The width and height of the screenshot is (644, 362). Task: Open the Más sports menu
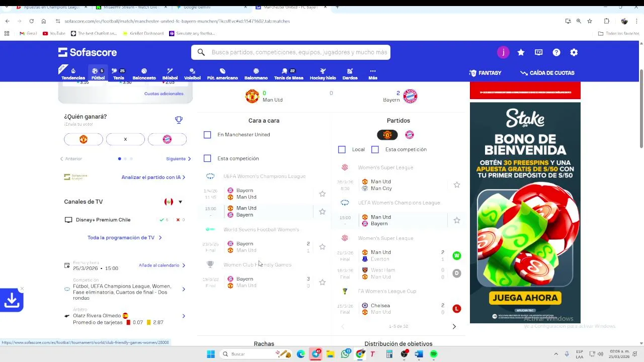click(x=373, y=73)
